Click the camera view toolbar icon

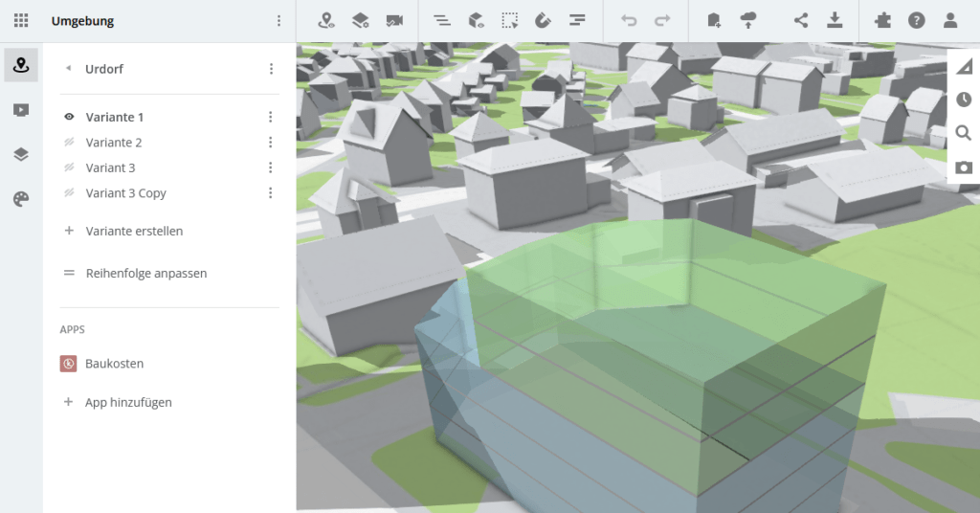tap(393, 20)
